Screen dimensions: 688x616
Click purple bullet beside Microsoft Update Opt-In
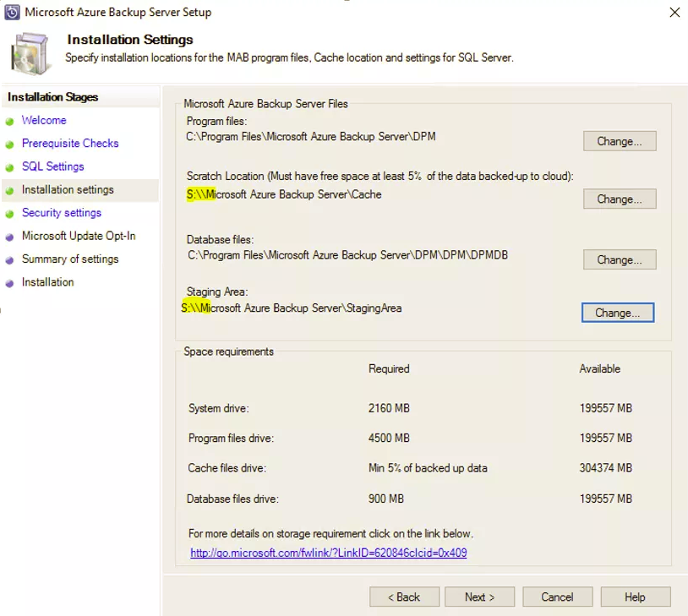click(9, 237)
